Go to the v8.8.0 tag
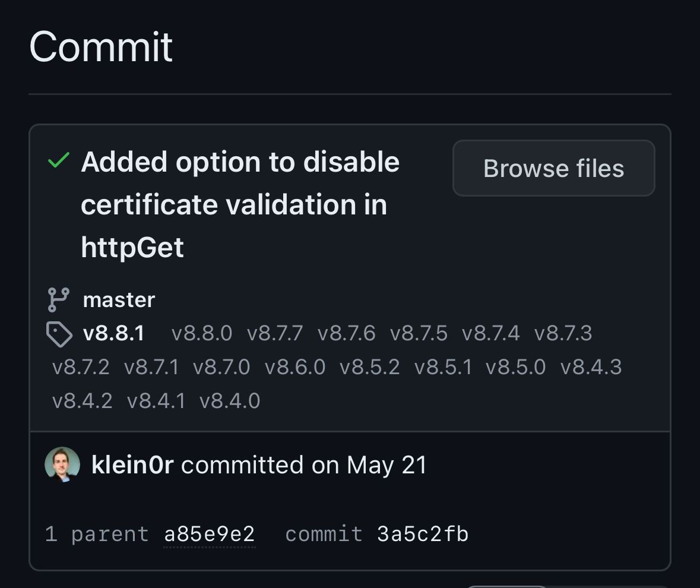Screen dimensions: 700x588 202,334
